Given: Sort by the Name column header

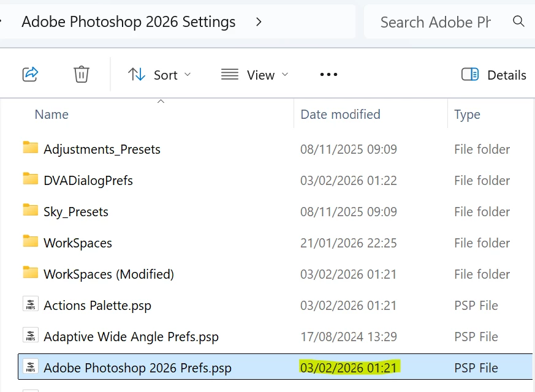Looking at the screenshot, I should (x=51, y=115).
